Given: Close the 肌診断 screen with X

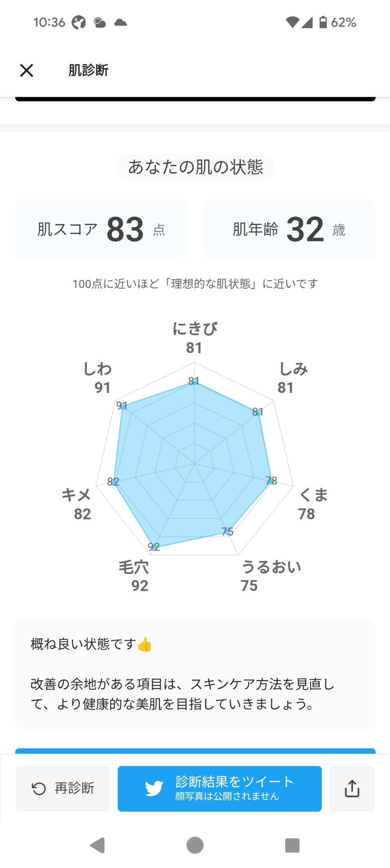Looking at the screenshot, I should coord(27,70).
